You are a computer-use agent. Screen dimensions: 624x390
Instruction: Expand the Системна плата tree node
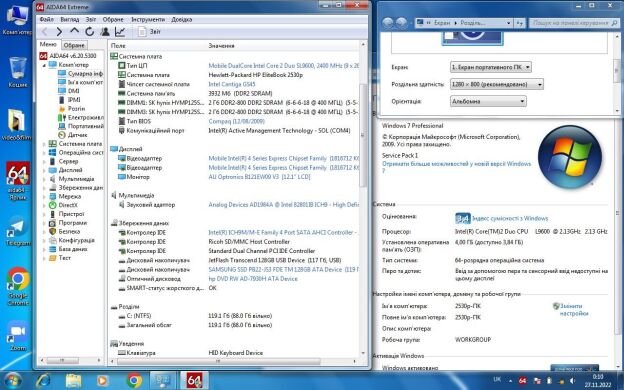click(x=44, y=144)
